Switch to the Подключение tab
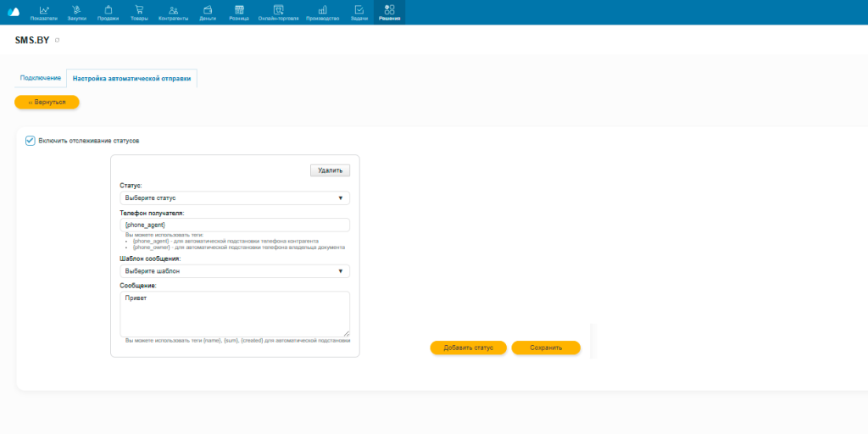Image resolution: width=868 pixels, height=434 pixels. (x=41, y=78)
